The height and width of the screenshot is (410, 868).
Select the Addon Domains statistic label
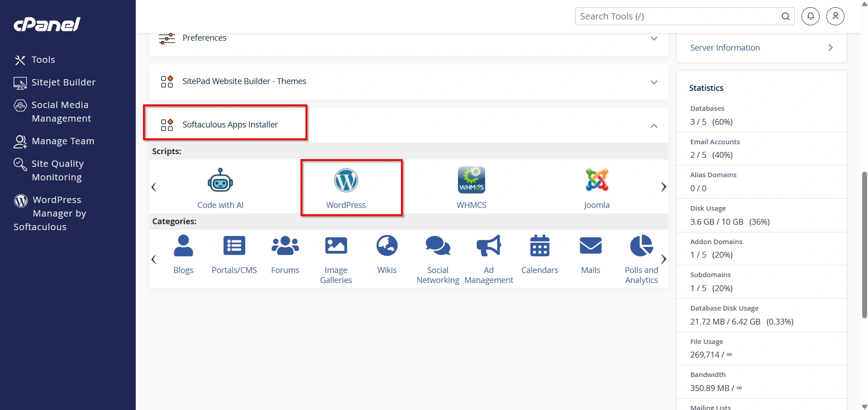pyautogui.click(x=716, y=242)
